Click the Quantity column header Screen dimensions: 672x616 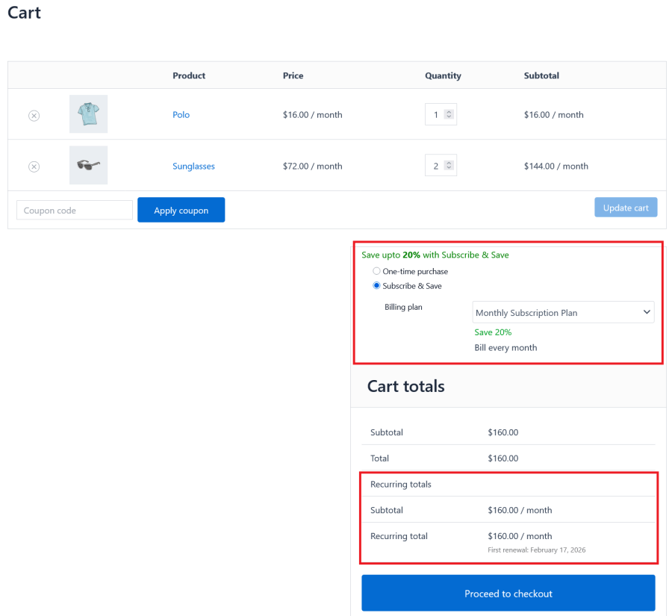pyautogui.click(x=443, y=75)
